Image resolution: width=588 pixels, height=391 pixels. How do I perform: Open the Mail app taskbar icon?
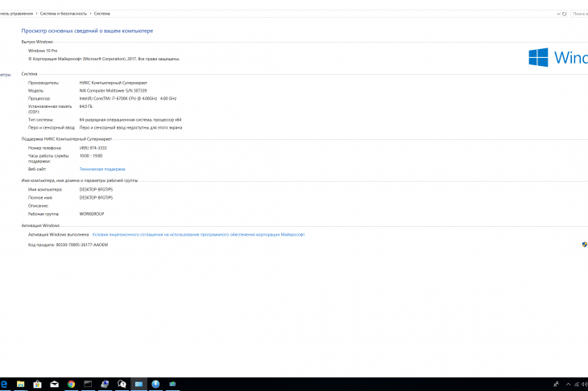(x=55, y=384)
